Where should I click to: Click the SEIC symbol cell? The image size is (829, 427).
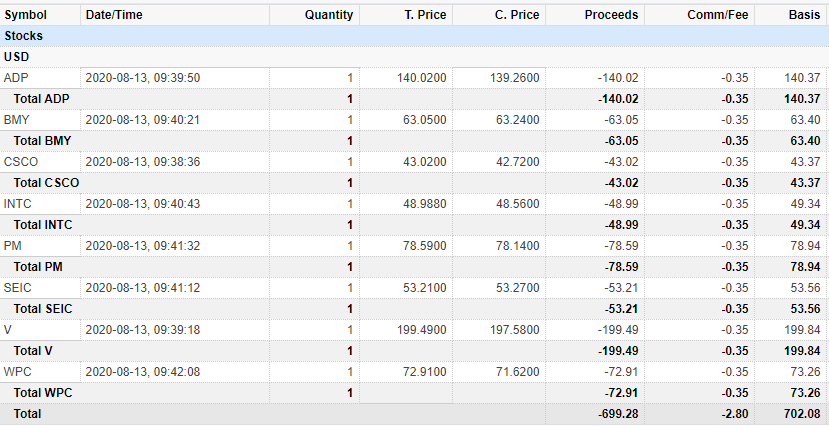click(17, 288)
